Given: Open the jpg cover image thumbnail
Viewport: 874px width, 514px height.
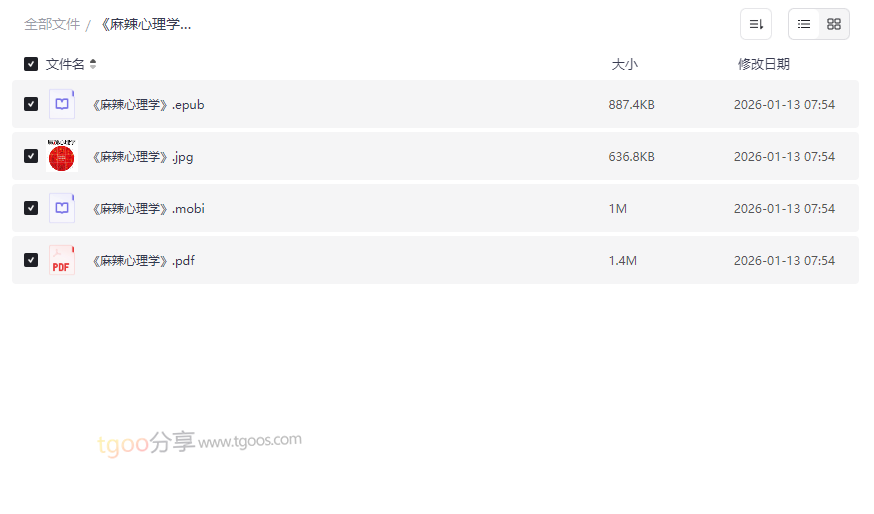Looking at the screenshot, I should tap(62, 156).
